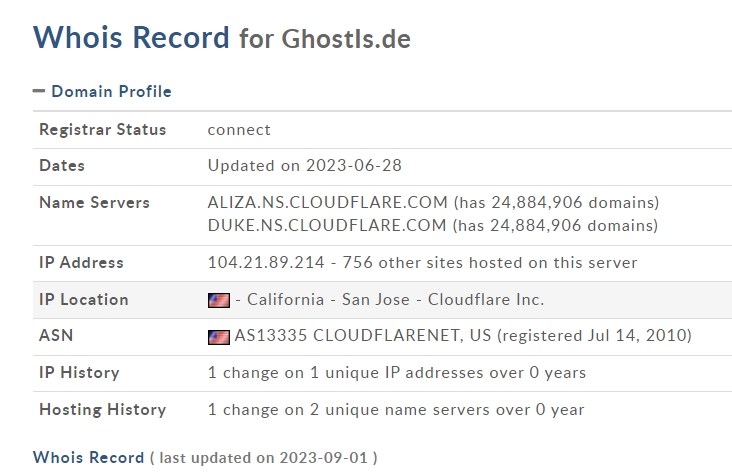Screen dimensions: 732x475
Task: Click the 'Name Servers' row label
Action: click(x=94, y=202)
